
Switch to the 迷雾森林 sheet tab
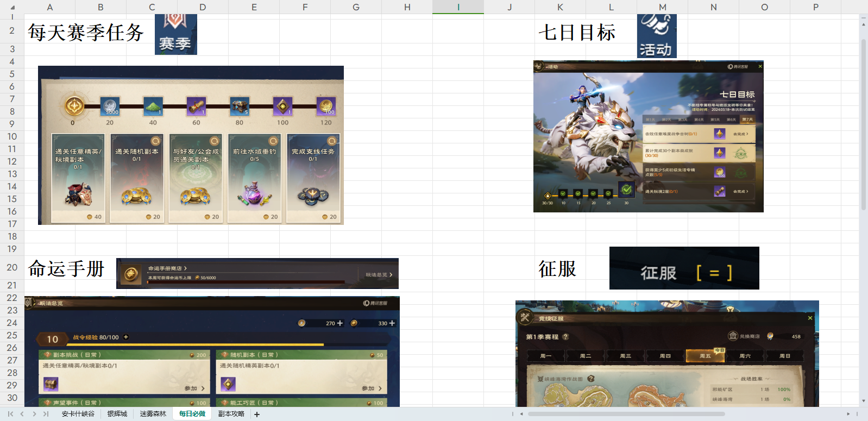click(x=153, y=414)
